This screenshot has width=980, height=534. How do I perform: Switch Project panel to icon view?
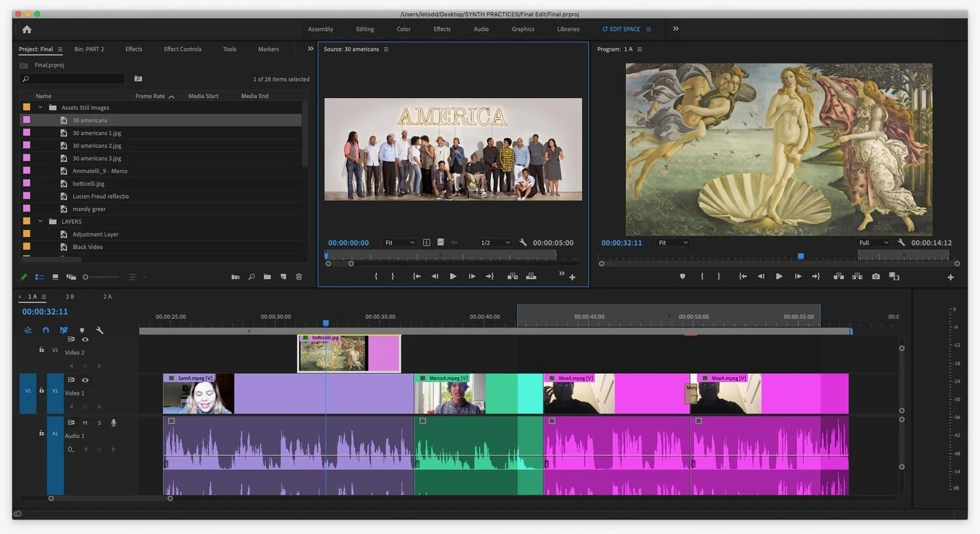click(x=55, y=277)
